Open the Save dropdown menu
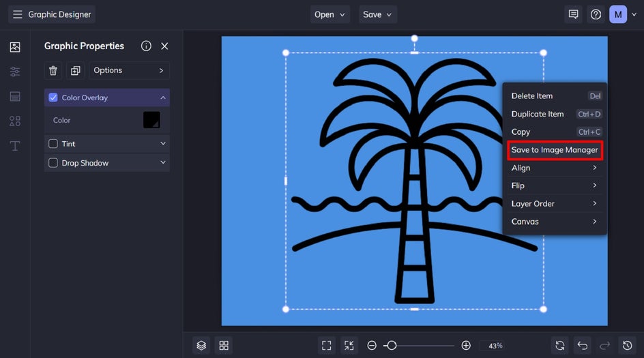644x358 pixels. [378, 14]
